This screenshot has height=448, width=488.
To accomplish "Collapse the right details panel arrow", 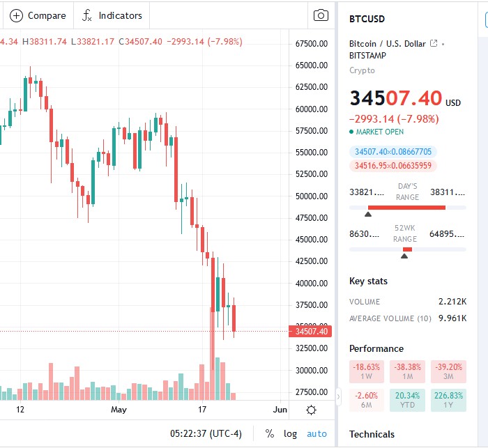I will 340,397.
